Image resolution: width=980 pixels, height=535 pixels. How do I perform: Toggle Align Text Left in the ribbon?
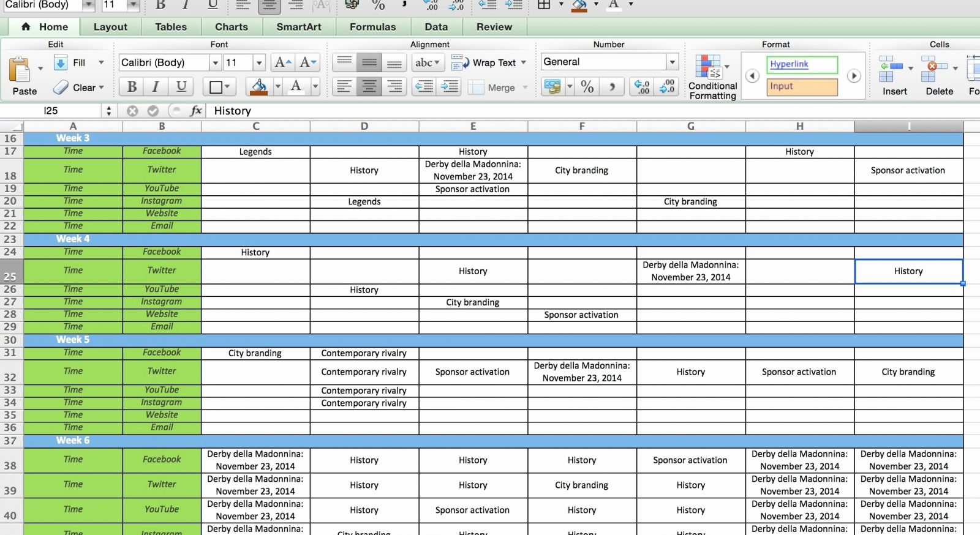point(344,87)
